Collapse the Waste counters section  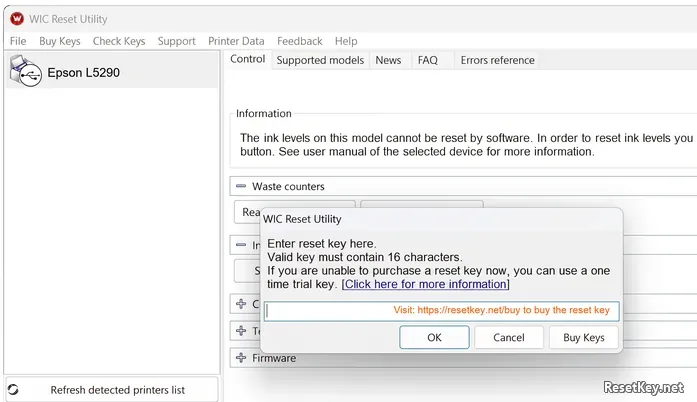[241, 186]
